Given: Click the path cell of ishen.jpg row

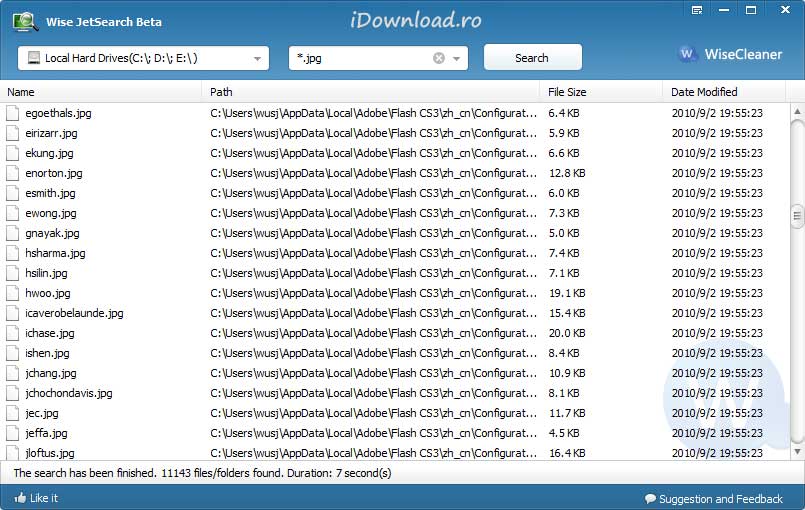Looking at the screenshot, I should [373, 353].
